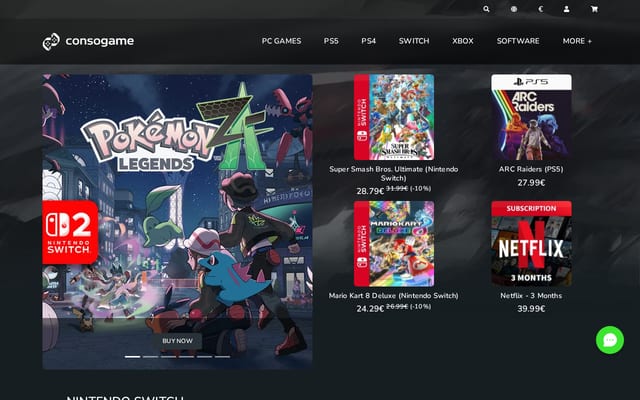Open the Netflix 3 Months card image
The width and height of the screenshot is (640, 400).
click(x=531, y=244)
